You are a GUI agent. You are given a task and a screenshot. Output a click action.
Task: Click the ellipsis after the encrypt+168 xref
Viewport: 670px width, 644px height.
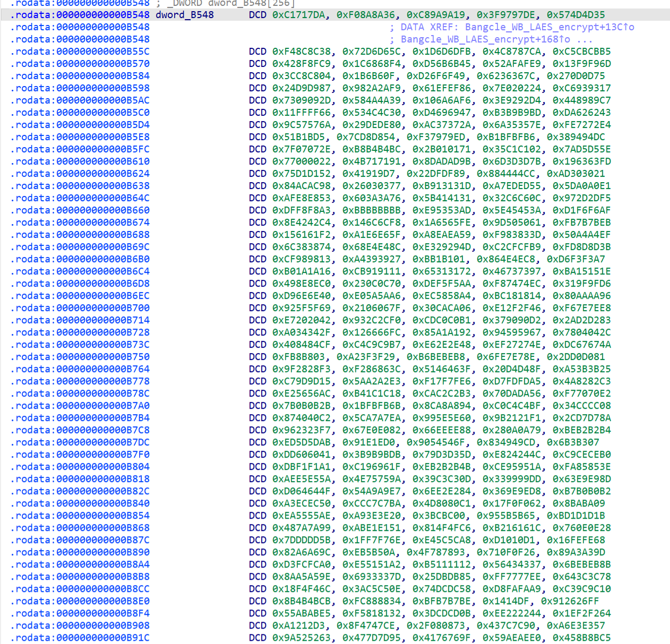[585, 39]
